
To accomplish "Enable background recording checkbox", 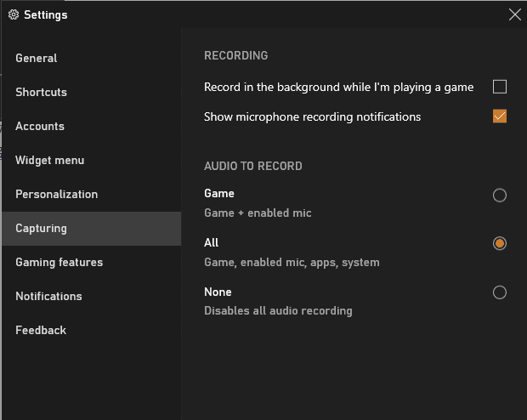I will pos(500,87).
